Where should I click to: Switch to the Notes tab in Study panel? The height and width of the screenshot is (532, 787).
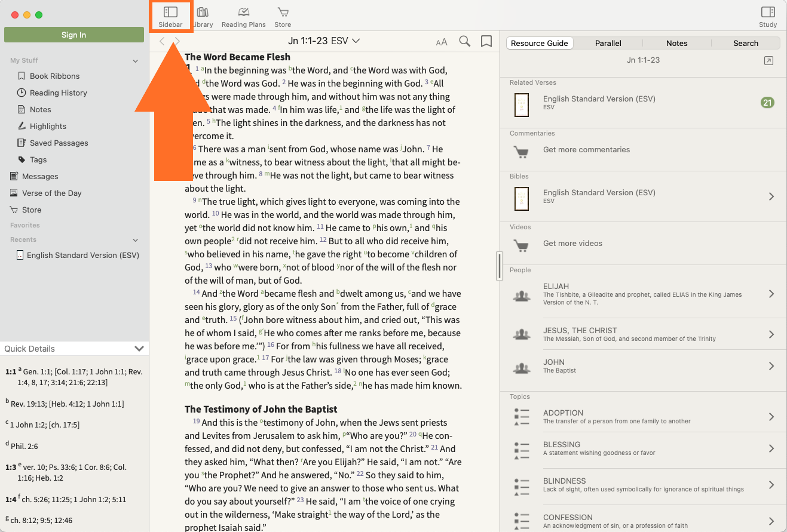pyautogui.click(x=677, y=43)
